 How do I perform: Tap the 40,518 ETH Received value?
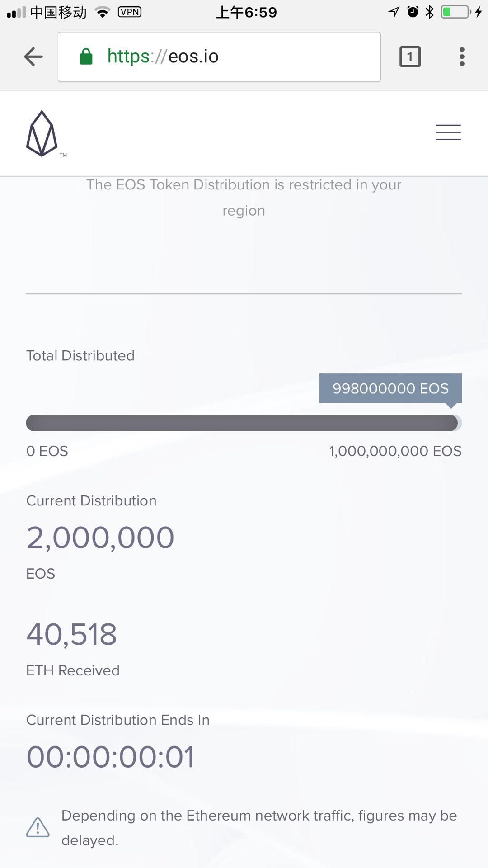pyautogui.click(x=72, y=634)
